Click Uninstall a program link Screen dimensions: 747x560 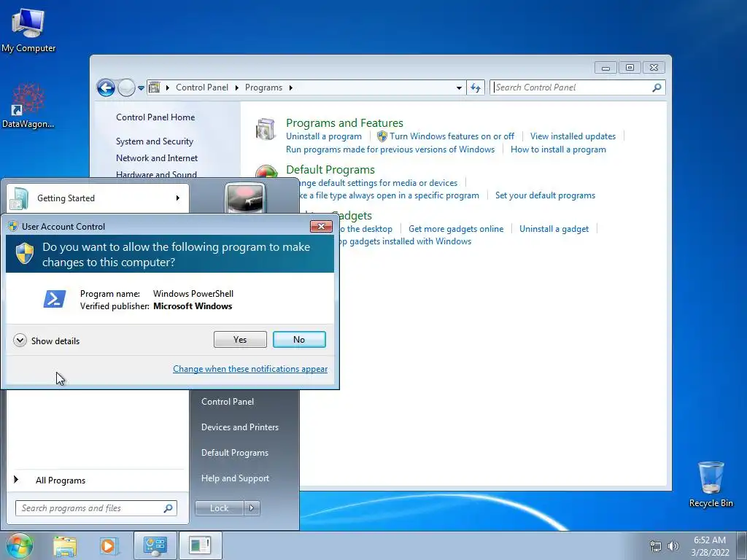pyautogui.click(x=324, y=136)
